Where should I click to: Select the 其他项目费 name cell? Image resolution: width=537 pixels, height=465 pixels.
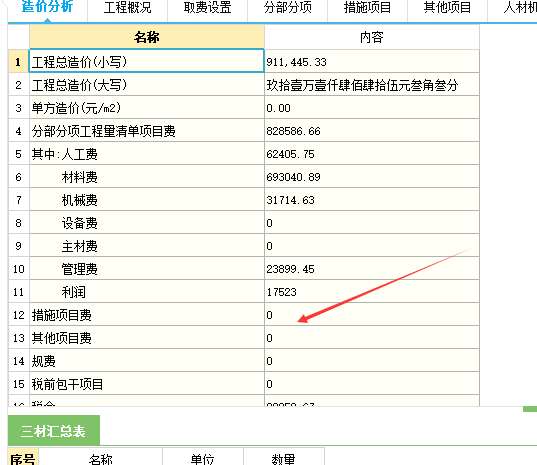point(147,338)
